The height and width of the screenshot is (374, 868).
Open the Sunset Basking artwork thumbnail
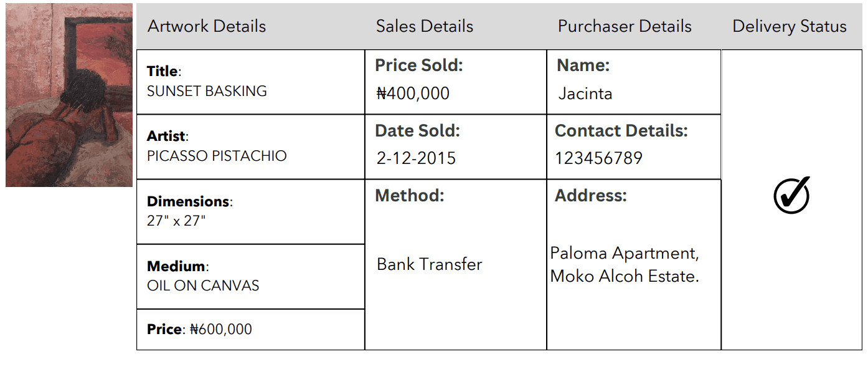click(69, 95)
